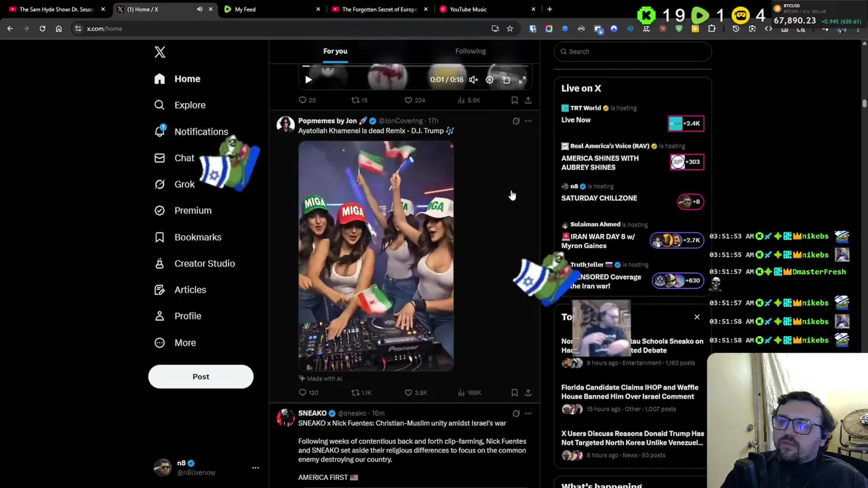The width and height of the screenshot is (868, 488).
Task: Reply to Popmemes post with 120 replies
Action: [309, 392]
